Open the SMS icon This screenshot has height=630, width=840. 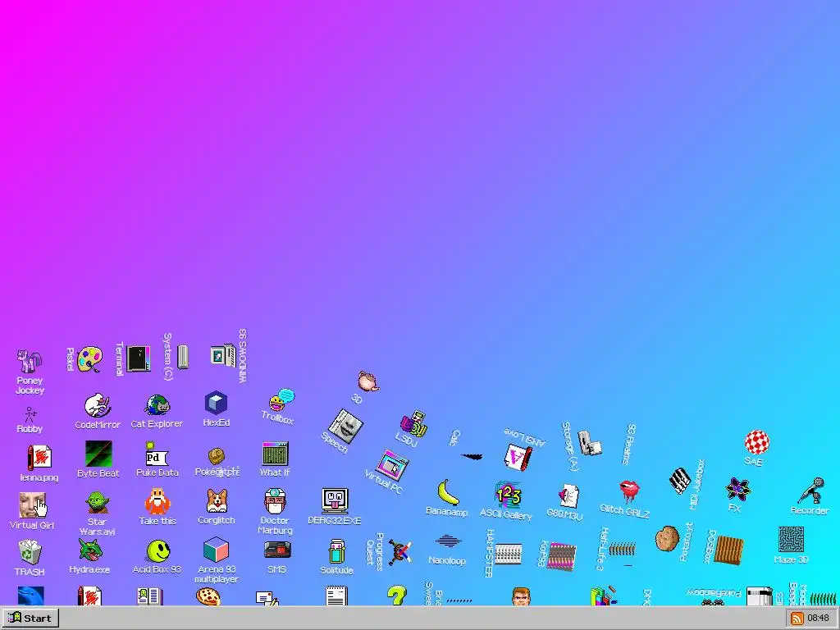coord(277,550)
